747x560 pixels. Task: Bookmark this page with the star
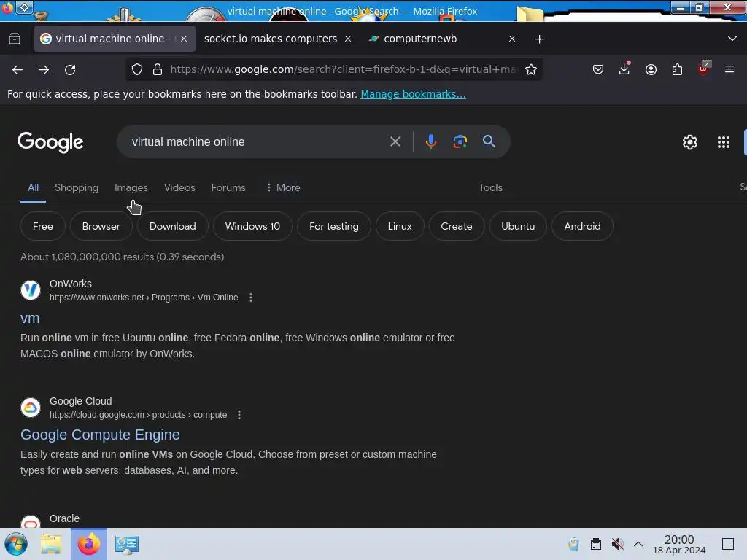[531, 69]
